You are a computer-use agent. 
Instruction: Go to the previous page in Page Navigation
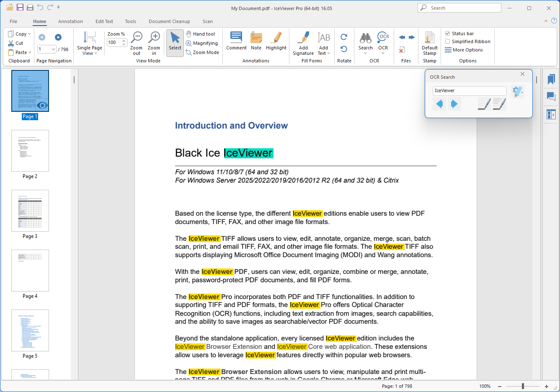click(x=42, y=37)
